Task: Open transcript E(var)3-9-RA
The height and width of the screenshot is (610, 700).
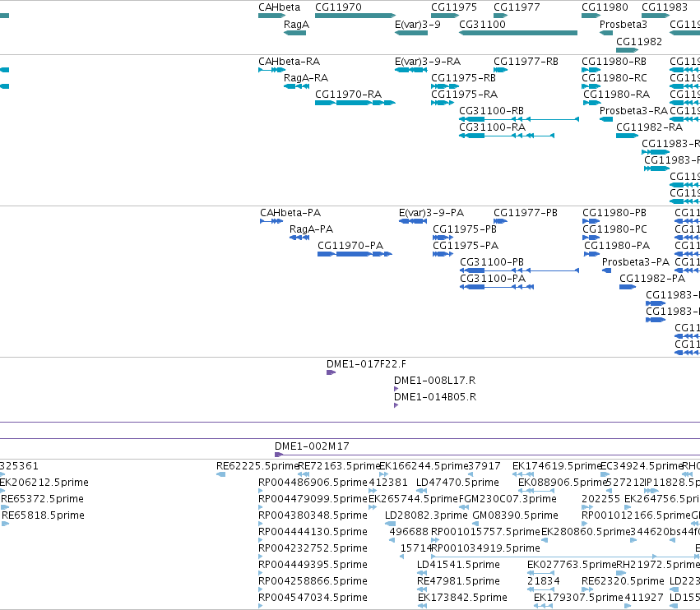Action: pyautogui.click(x=411, y=70)
